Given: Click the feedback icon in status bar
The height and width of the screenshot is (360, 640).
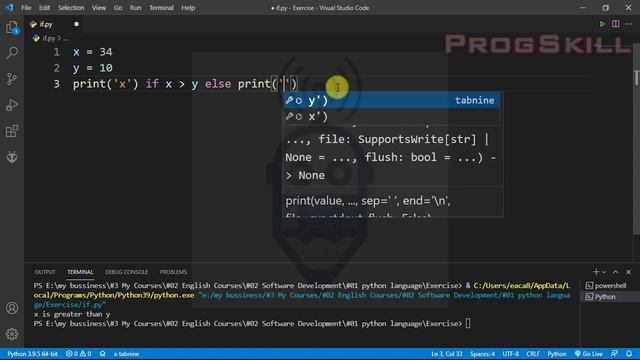Looking at the screenshot, I should pos(614,353).
